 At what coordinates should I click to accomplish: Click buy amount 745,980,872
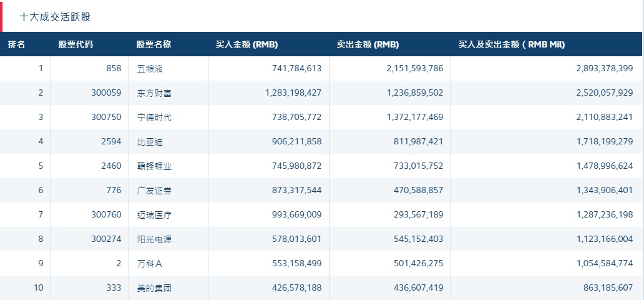point(297,166)
